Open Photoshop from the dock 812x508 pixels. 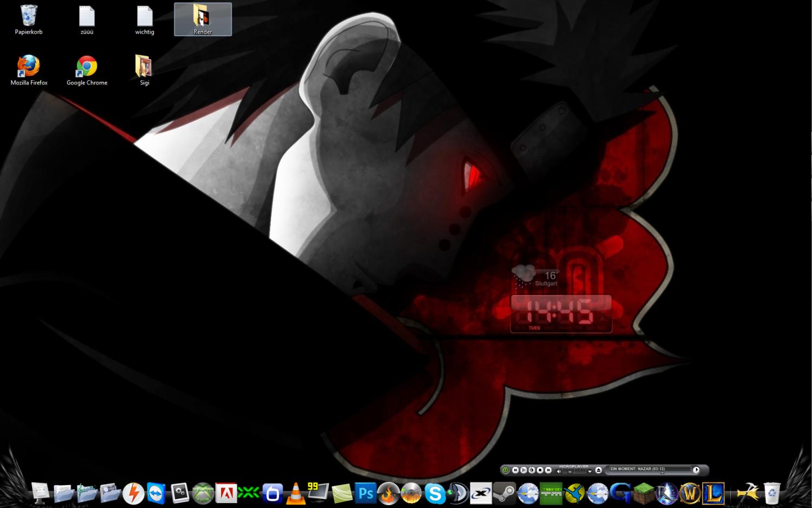365,493
